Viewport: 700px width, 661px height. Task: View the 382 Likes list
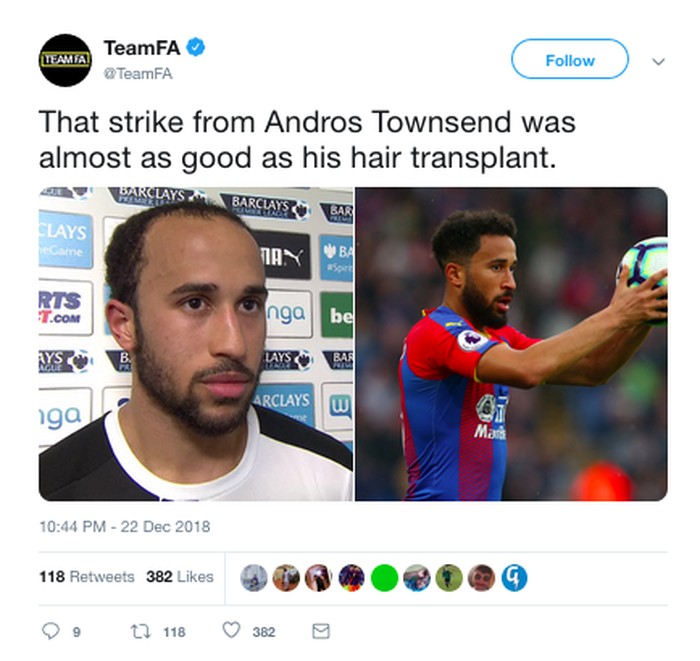(x=180, y=577)
